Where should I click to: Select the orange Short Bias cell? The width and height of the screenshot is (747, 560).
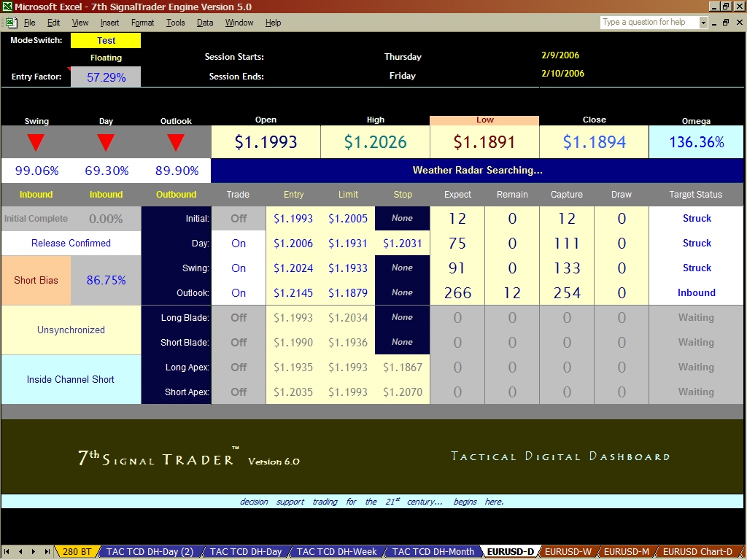[x=36, y=281]
